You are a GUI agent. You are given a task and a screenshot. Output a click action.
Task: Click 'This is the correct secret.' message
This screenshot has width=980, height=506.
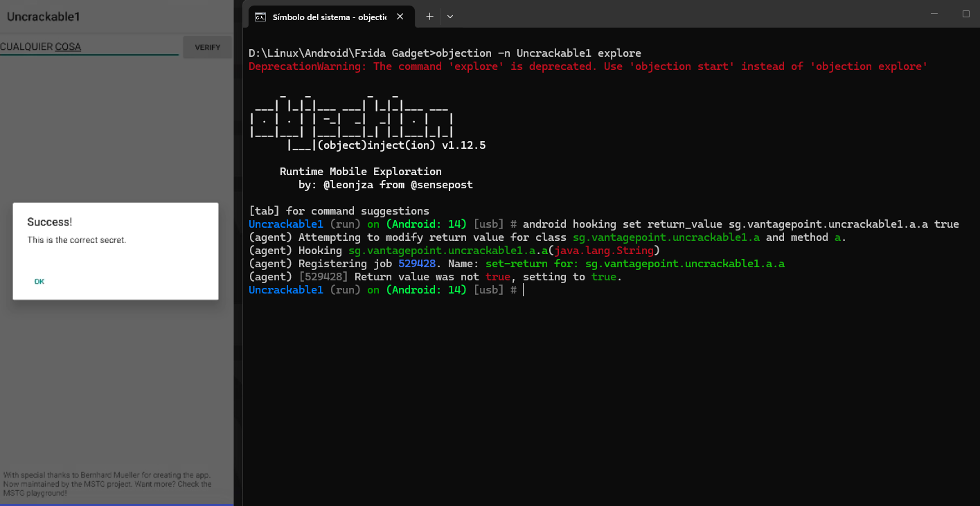[77, 240]
